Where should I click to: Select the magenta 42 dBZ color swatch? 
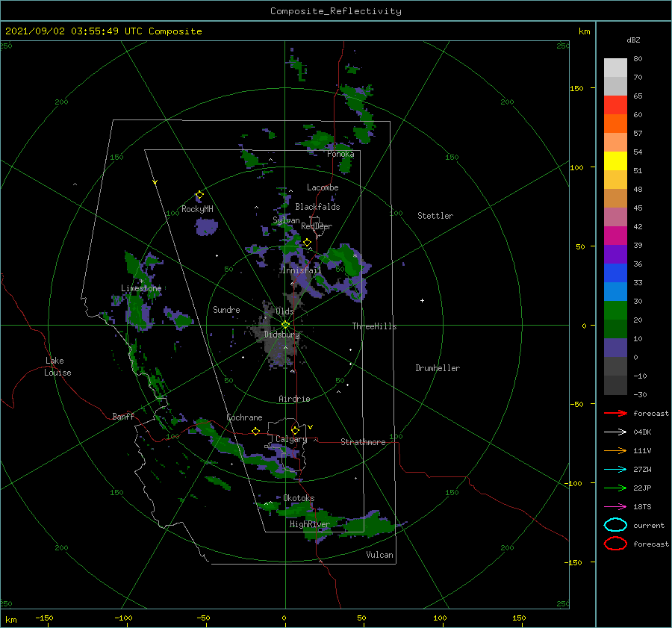pyautogui.click(x=615, y=236)
